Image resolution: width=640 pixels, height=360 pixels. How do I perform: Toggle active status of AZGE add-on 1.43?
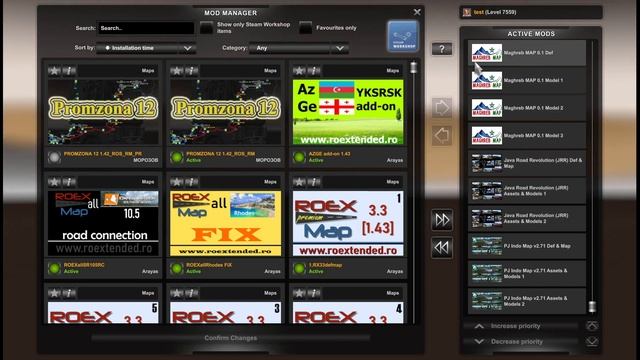(x=299, y=157)
